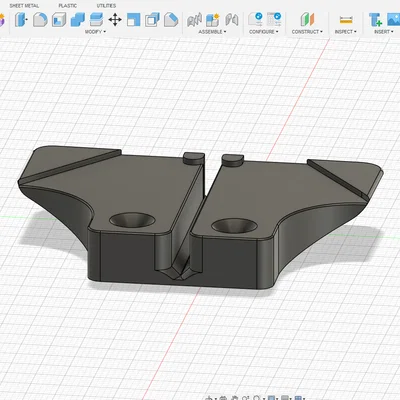Select the Offset Face layered icon

(x=96, y=19)
